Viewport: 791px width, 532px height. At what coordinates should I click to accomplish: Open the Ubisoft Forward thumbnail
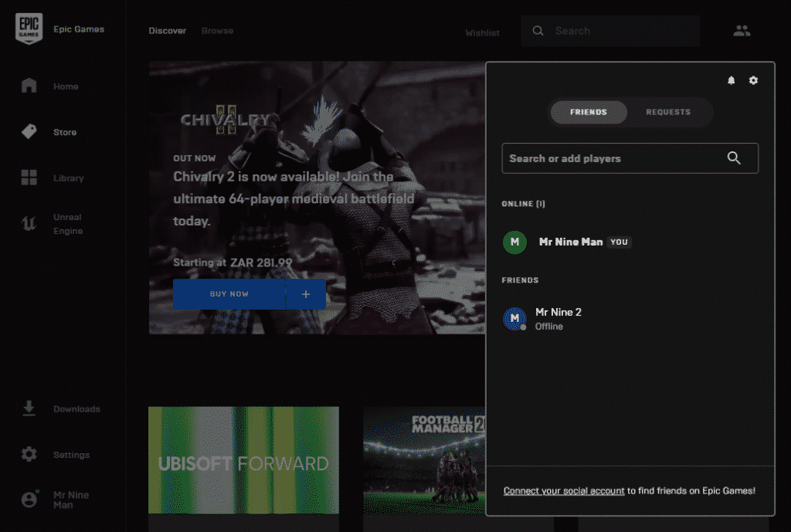243,460
